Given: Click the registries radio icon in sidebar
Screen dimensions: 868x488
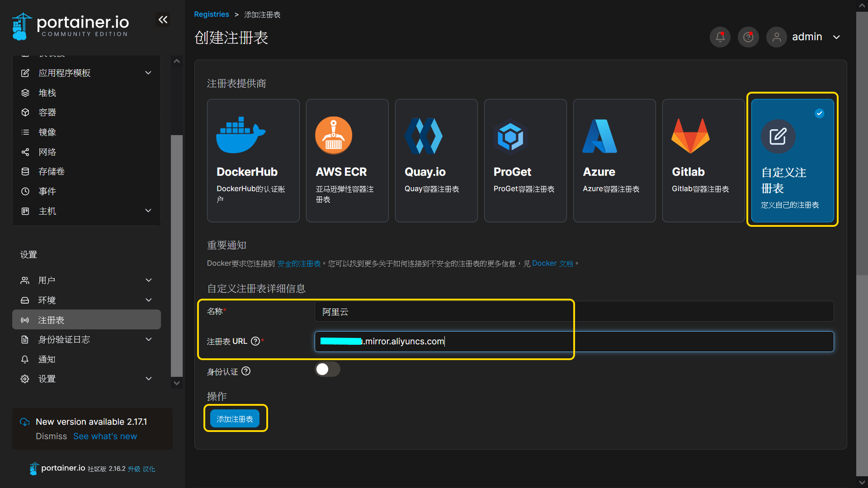Looking at the screenshot, I should [25, 320].
